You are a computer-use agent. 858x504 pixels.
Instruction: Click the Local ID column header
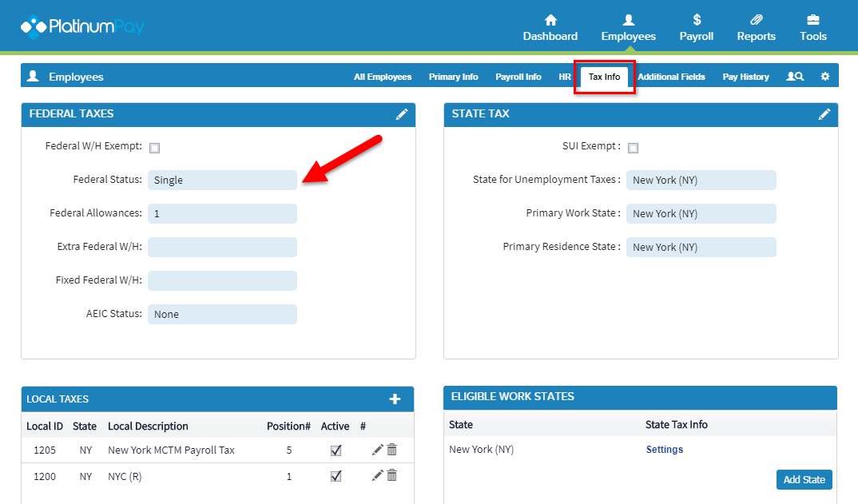tap(44, 426)
